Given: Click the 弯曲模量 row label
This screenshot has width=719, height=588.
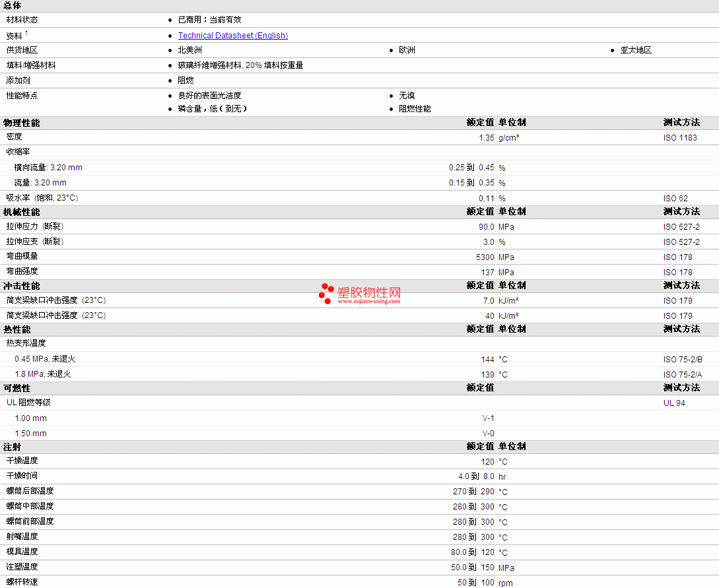Looking at the screenshot, I should pos(22,256).
